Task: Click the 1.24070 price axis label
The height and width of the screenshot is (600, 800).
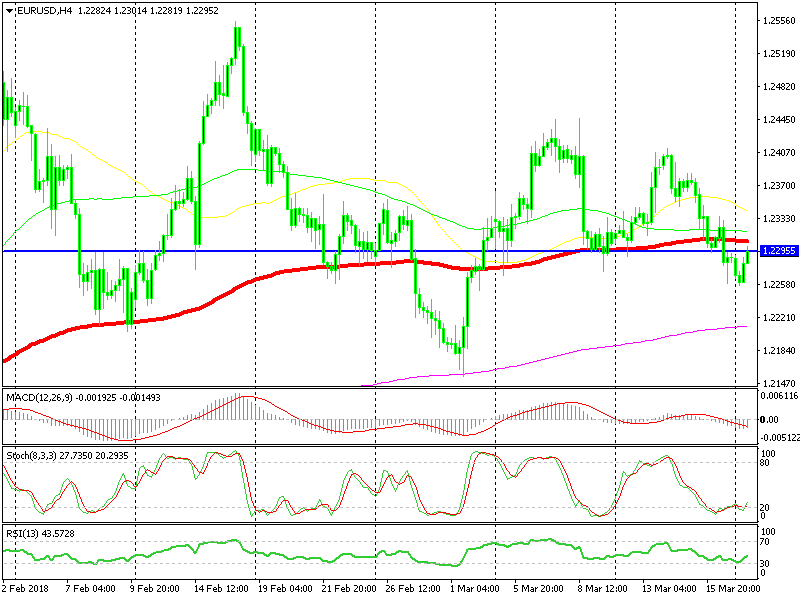Action: [x=779, y=153]
